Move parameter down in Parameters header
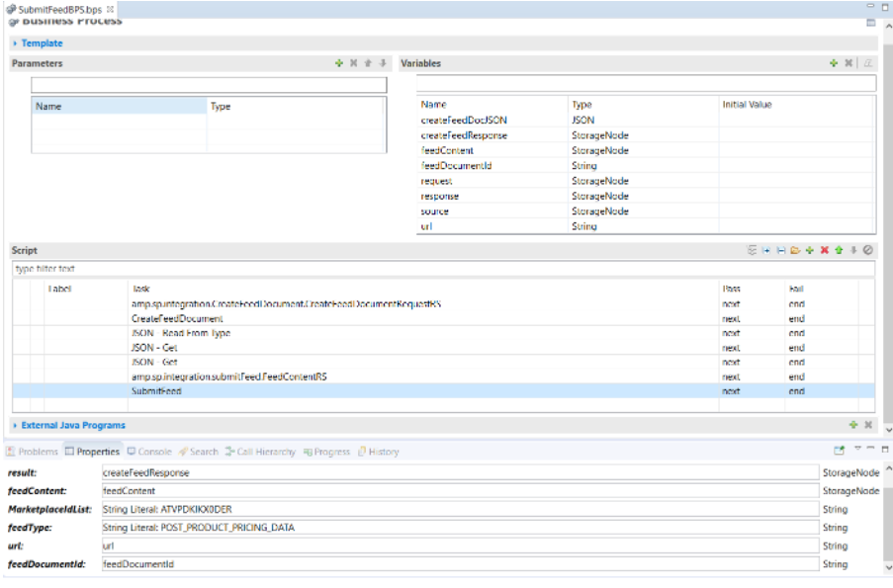Image resolution: width=893 pixels, height=588 pixels. tap(383, 63)
